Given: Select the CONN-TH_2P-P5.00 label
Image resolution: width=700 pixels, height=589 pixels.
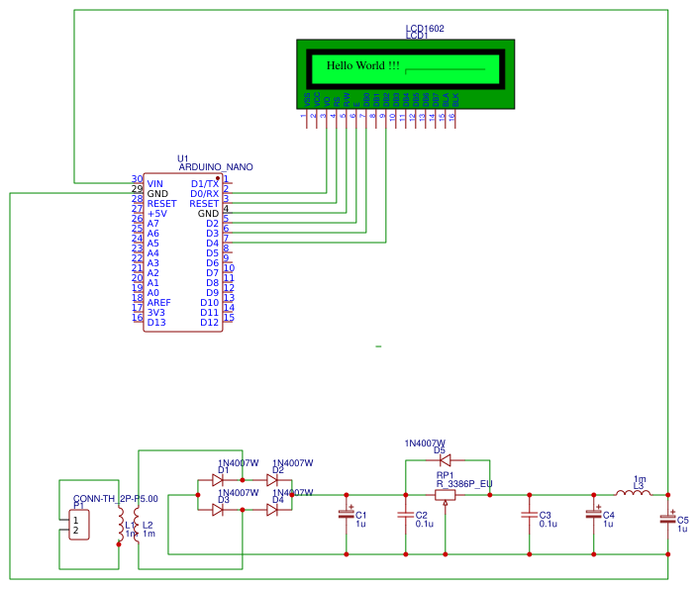Looking at the screenshot, I should 115,498.
